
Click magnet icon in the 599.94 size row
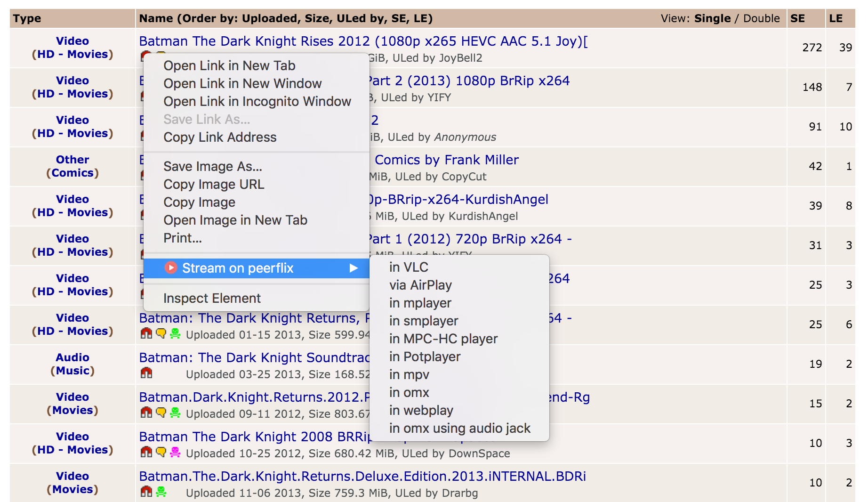click(x=146, y=333)
